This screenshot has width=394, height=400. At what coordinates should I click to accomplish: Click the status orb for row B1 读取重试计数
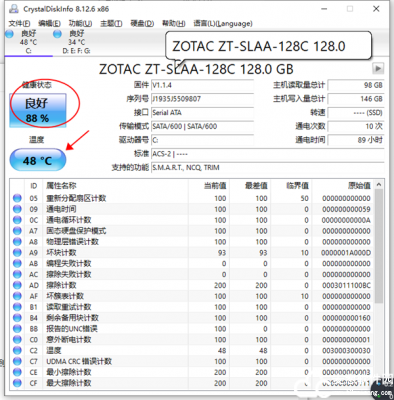point(17,307)
